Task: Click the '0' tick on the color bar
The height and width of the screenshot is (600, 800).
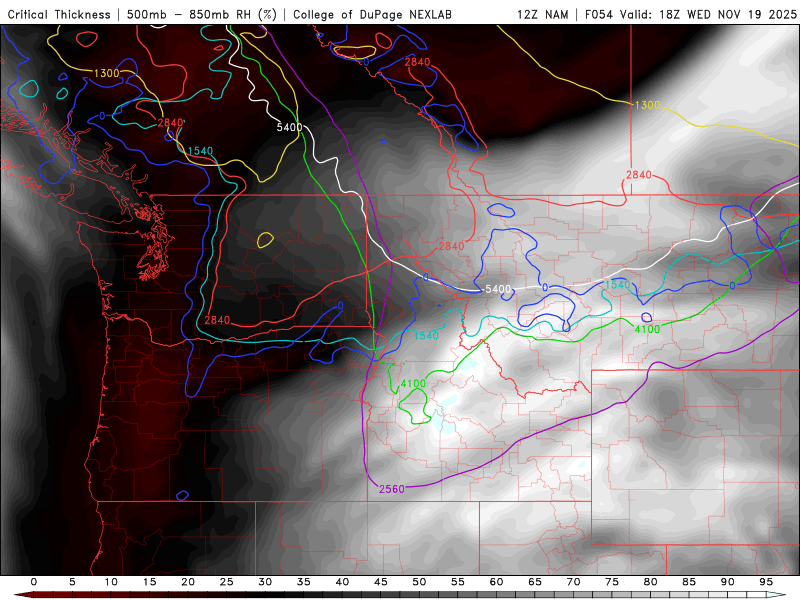Action: tap(34, 582)
